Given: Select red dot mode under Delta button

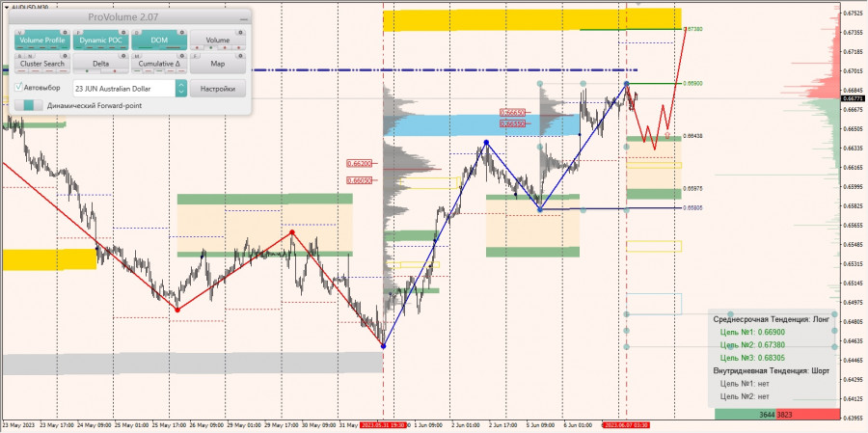Looking at the screenshot, I should point(115,70).
